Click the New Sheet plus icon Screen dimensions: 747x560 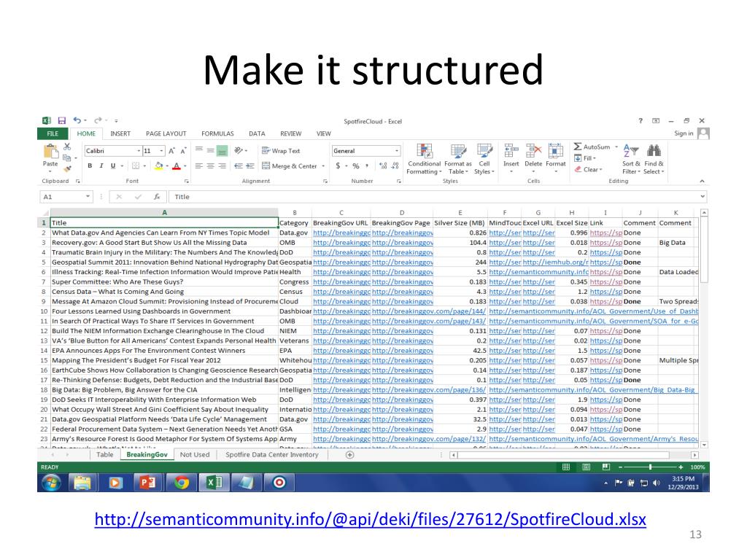pyautogui.click(x=349, y=455)
